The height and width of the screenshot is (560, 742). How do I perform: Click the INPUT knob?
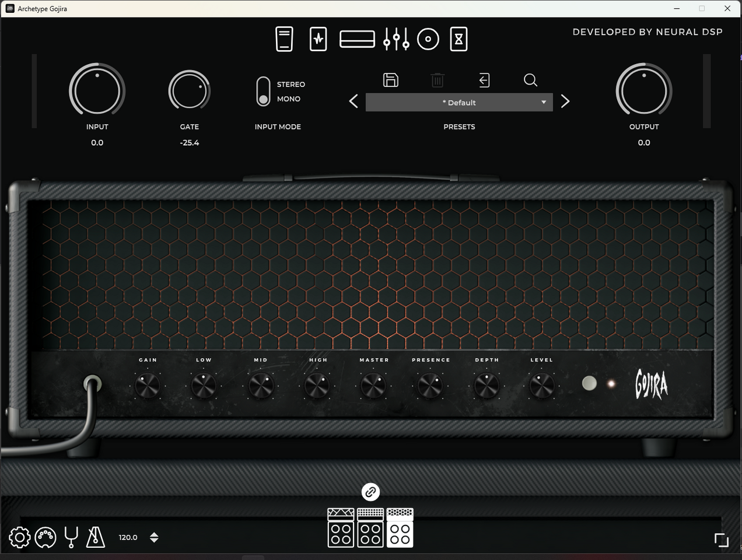[97, 91]
